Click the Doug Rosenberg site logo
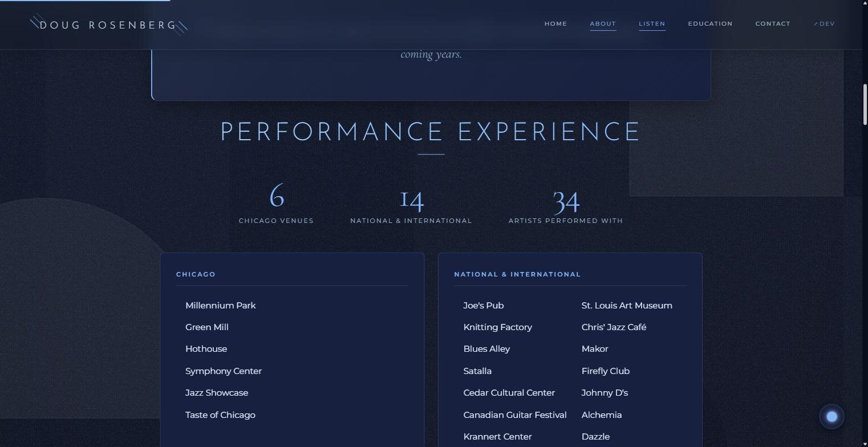 coord(108,25)
